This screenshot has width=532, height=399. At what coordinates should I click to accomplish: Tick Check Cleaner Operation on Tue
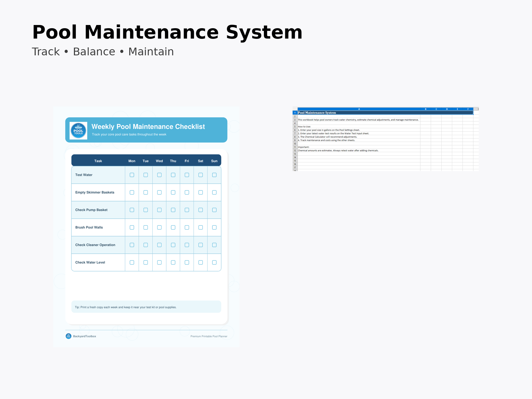[x=146, y=245]
